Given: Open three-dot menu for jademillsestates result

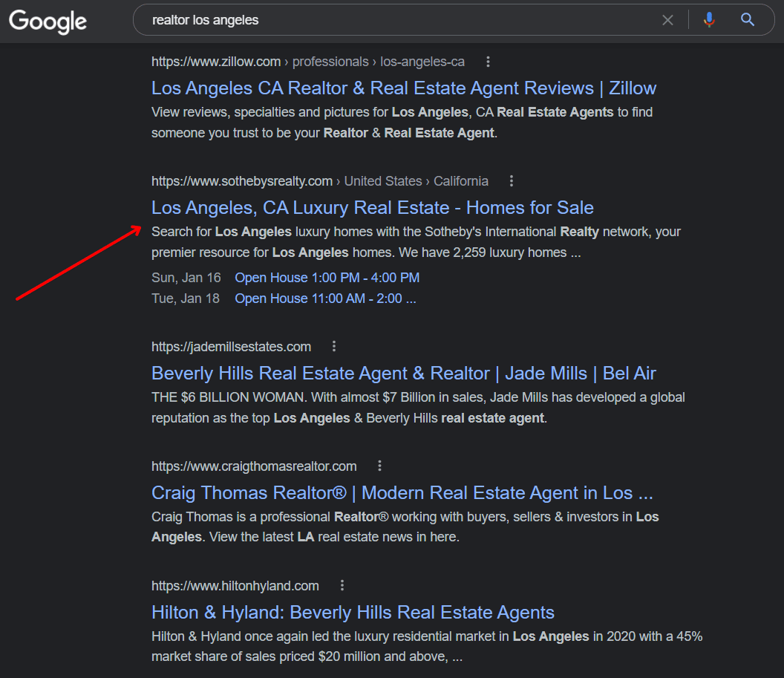Looking at the screenshot, I should (x=334, y=346).
